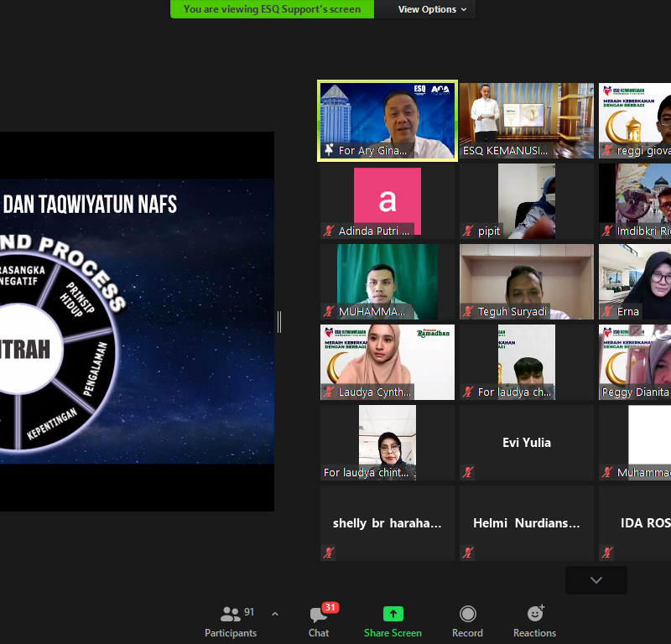671x644 pixels.
Task: Open the Reactions emoji icon
Action: click(x=534, y=615)
